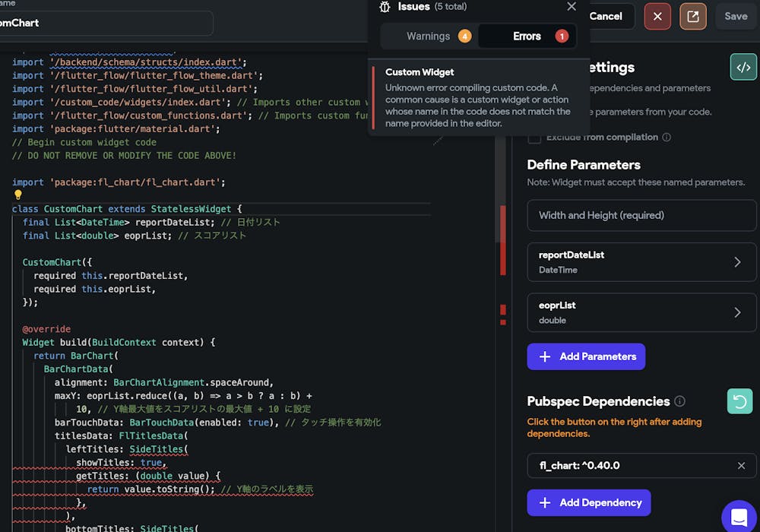Click the Cancel button
Screen dimensions: 760x532
[x=606, y=16]
